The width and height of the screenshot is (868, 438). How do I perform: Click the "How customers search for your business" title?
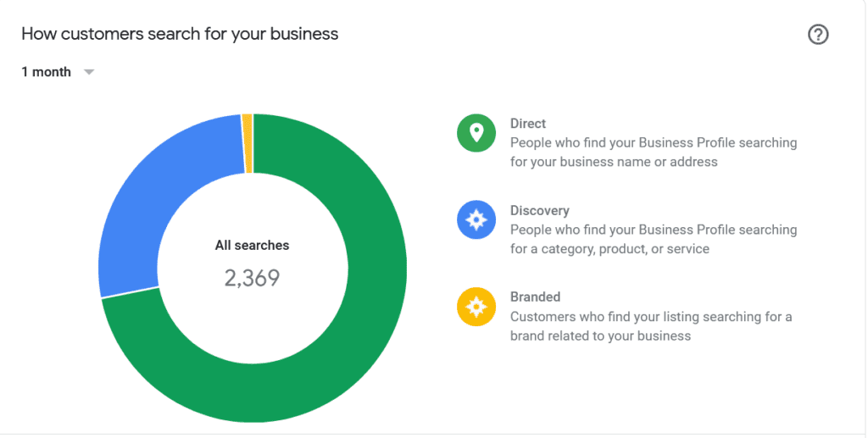coord(180,35)
